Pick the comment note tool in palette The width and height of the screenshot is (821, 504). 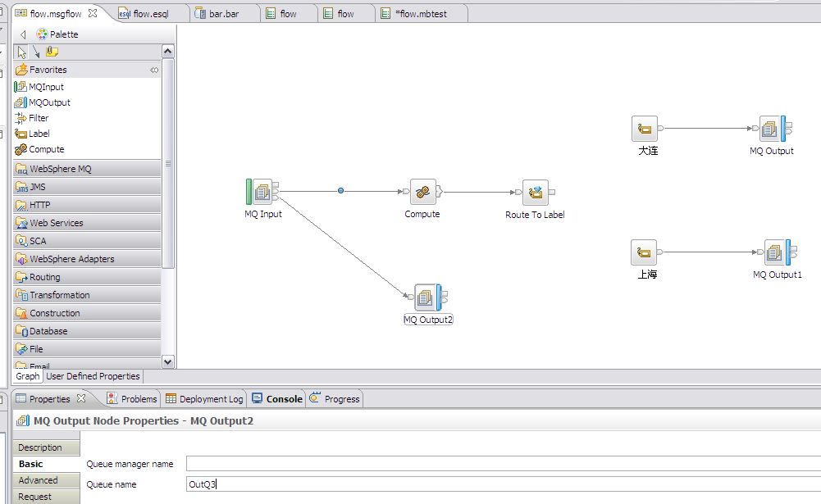pos(52,52)
